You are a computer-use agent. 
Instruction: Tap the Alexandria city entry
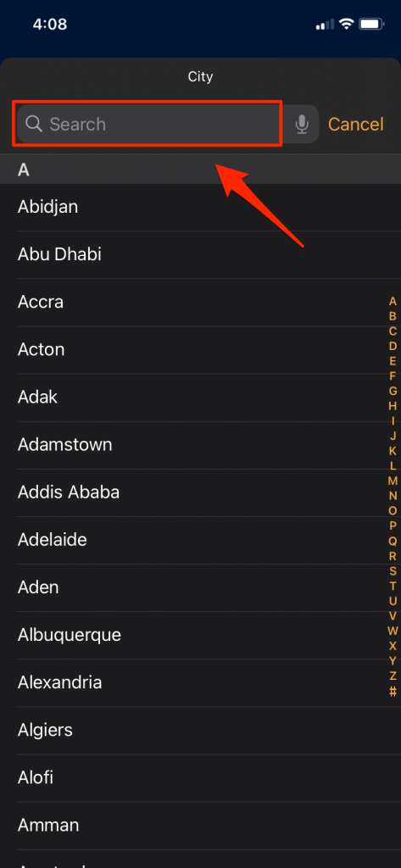200,682
